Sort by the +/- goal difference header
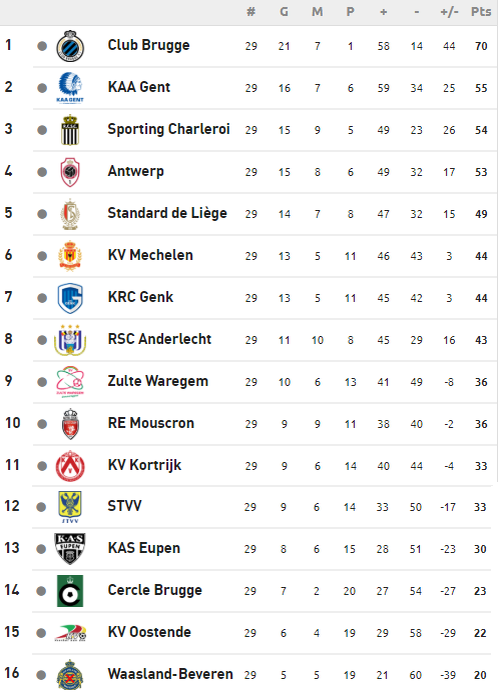The height and width of the screenshot is (695, 499). (x=449, y=12)
